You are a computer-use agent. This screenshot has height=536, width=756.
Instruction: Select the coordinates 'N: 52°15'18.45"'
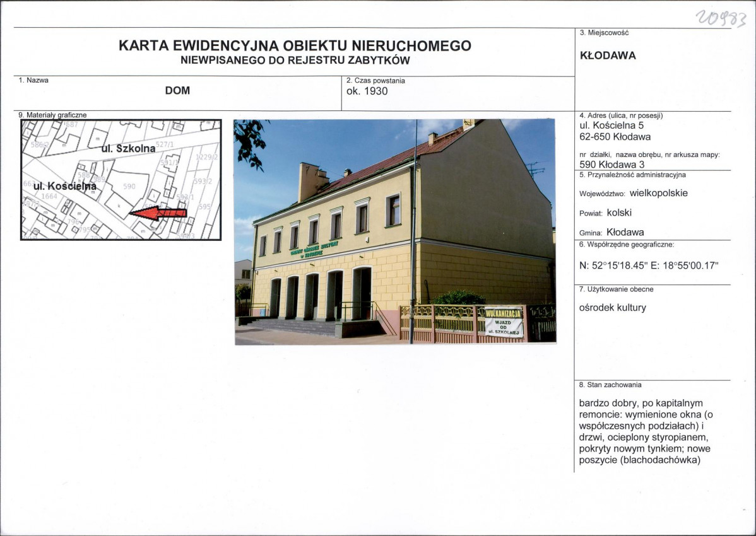point(613,265)
